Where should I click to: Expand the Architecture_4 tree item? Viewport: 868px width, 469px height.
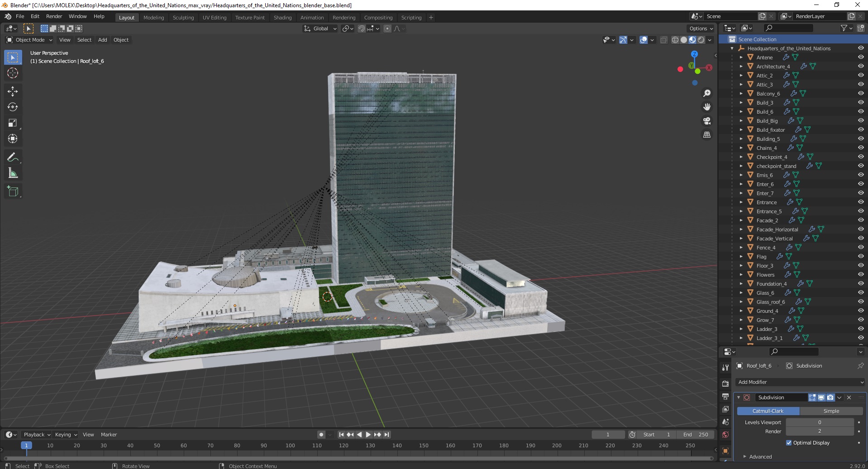point(741,67)
